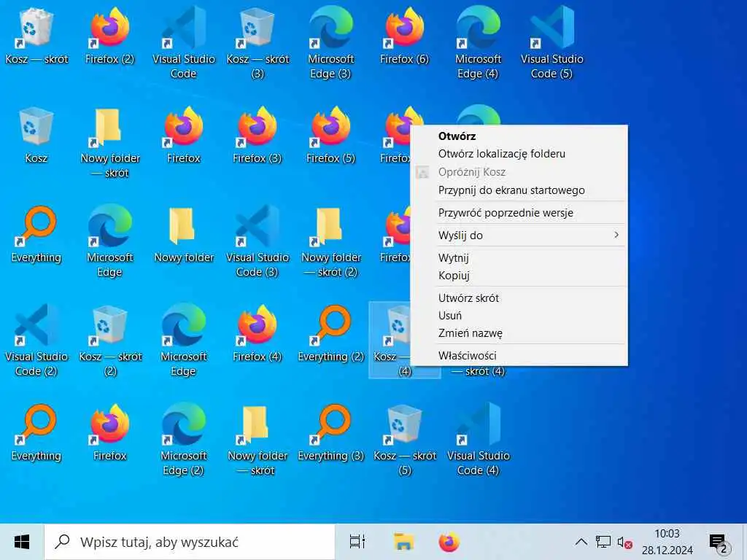Open the clock showing 10:03
Screen dimensions: 747x560
pyautogui.click(x=667, y=542)
